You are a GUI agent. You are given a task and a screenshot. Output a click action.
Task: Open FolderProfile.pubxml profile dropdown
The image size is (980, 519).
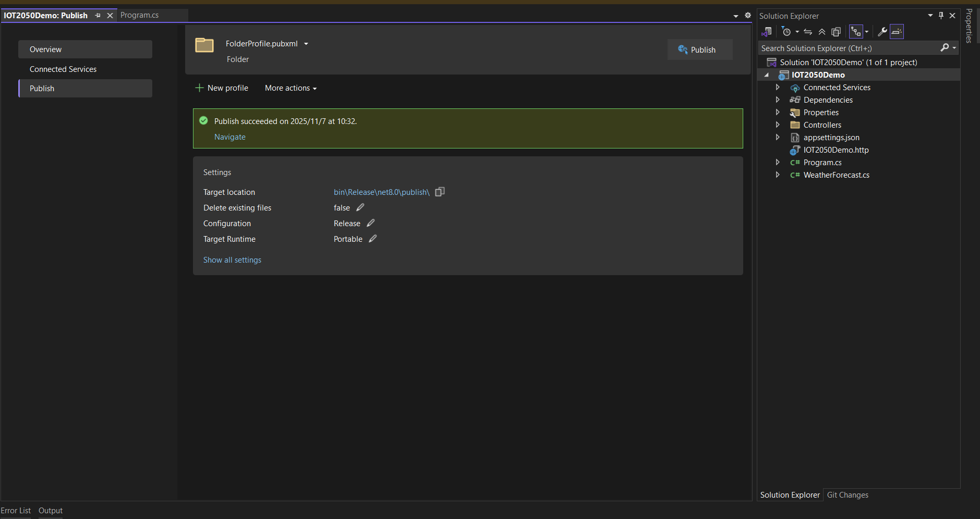click(x=306, y=44)
